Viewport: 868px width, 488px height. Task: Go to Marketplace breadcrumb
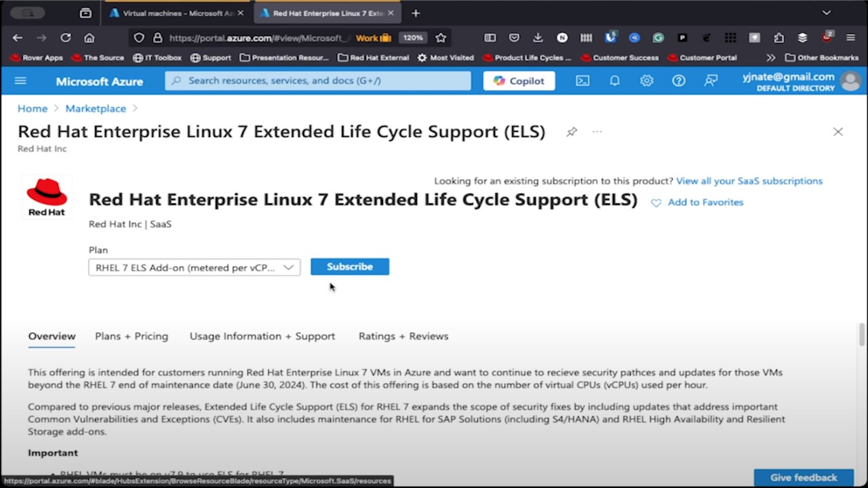click(96, 108)
